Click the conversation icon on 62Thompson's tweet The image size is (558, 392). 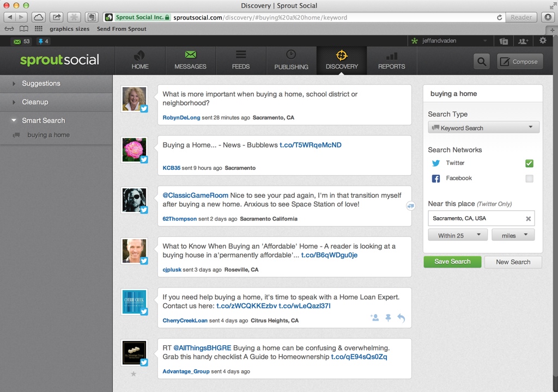tap(411, 206)
